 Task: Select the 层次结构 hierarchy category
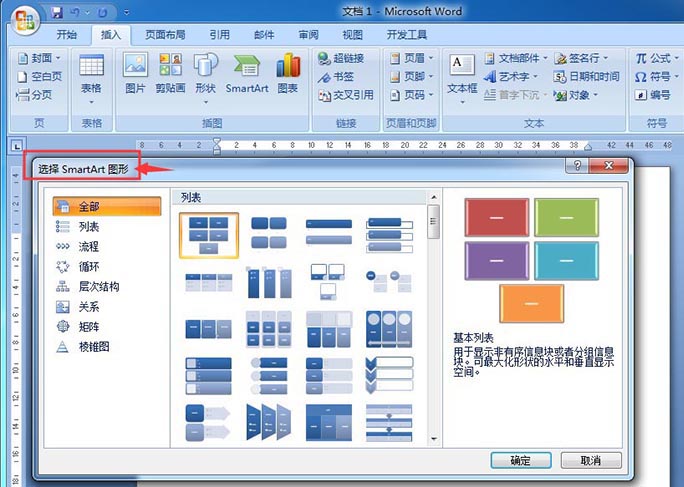pos(87,286)
